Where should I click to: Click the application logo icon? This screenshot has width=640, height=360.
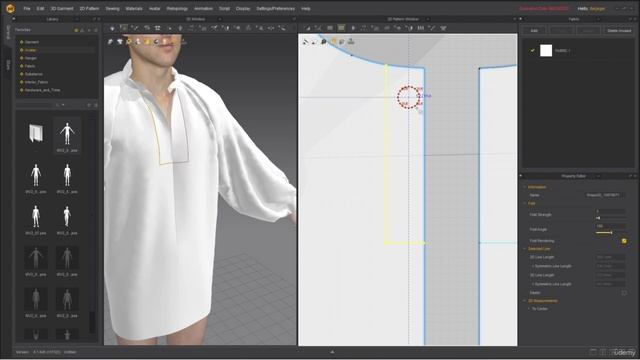pyautogui.click(x=10, y=8)
